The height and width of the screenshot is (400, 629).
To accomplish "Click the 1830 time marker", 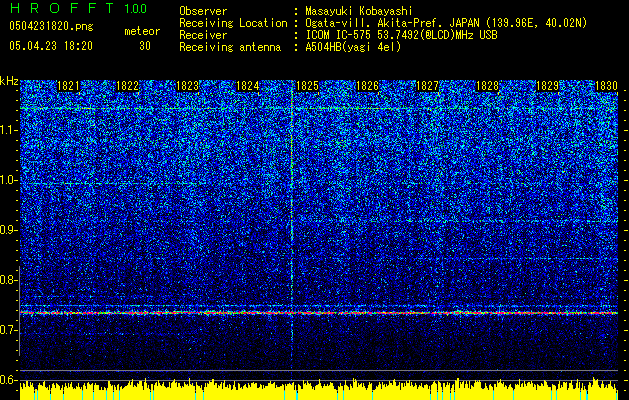I will [606, 86].
